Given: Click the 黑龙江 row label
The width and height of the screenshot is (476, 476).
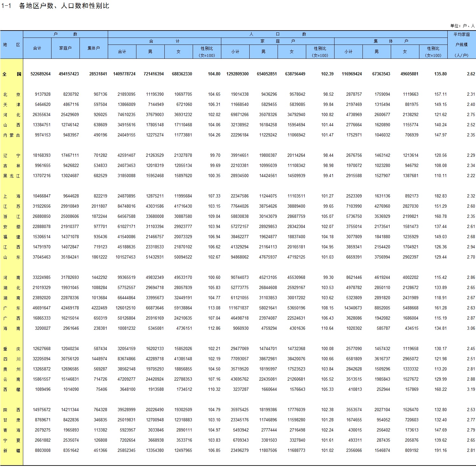Looking at the screenshot, I should (x=11, y=176).
